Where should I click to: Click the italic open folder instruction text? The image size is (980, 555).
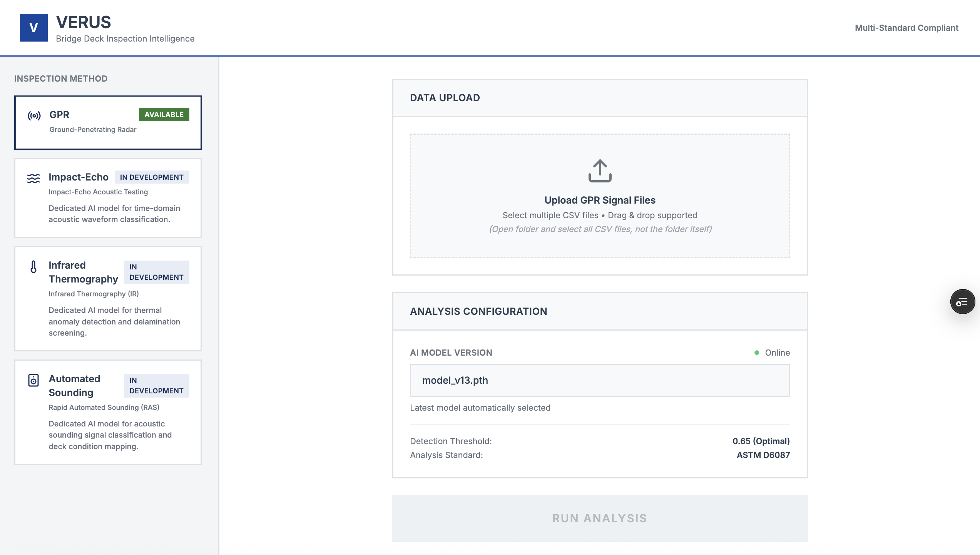600,229
